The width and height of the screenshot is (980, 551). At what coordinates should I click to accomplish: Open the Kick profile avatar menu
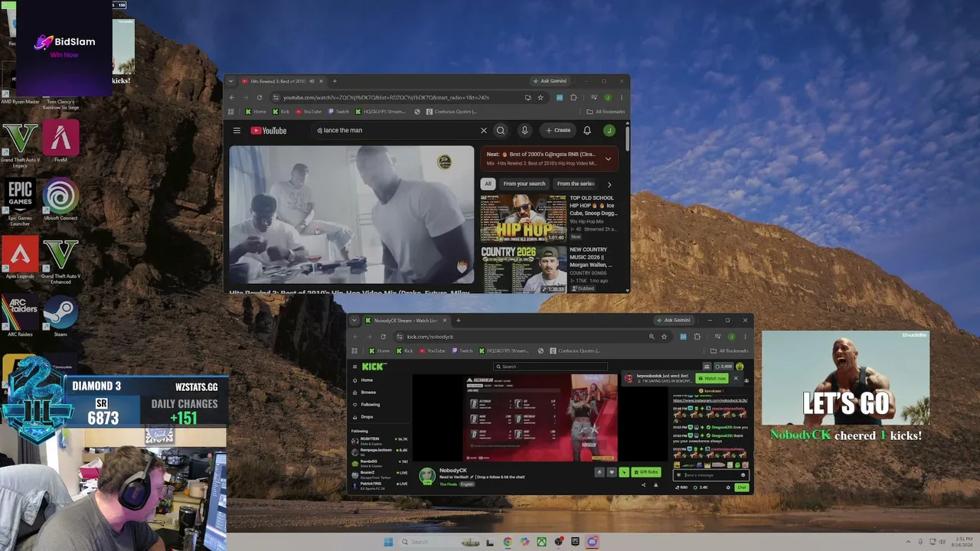[740, 367]
